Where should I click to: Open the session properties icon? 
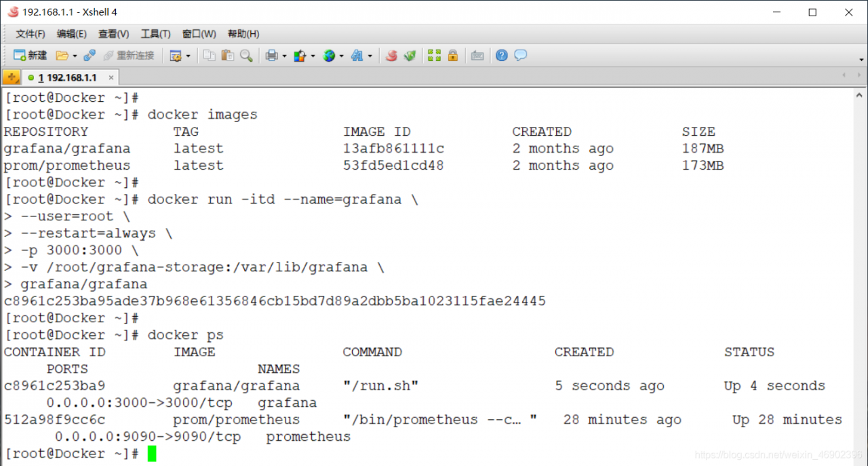175,56
